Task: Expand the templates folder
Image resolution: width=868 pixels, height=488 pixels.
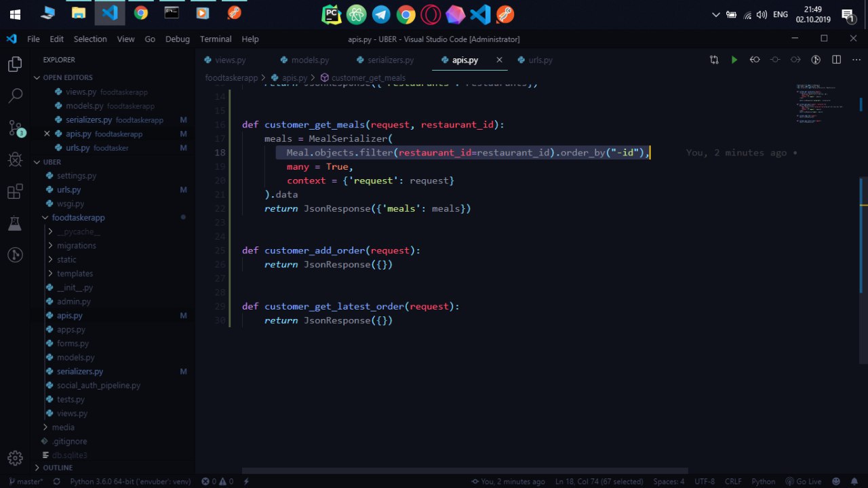Action: (x=75, y=274)
